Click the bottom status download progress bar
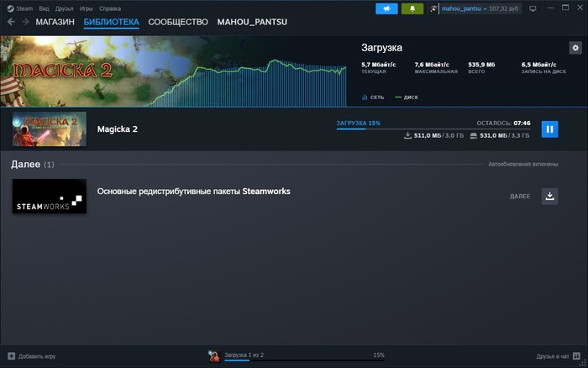 304,360
